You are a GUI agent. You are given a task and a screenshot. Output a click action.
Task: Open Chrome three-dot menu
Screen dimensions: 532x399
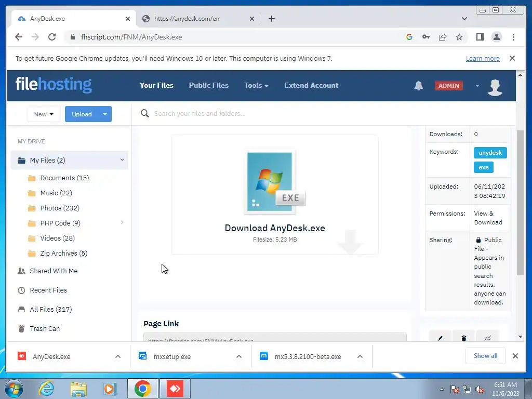pos(513,37)
